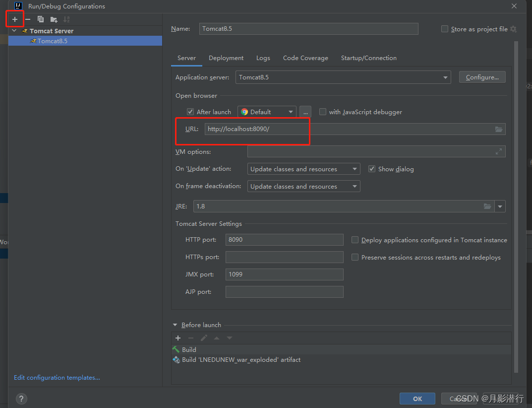Open the On 'Update' action dropdown
The image size is (532, 408).
pyautogui.click(x=303, y=169)
